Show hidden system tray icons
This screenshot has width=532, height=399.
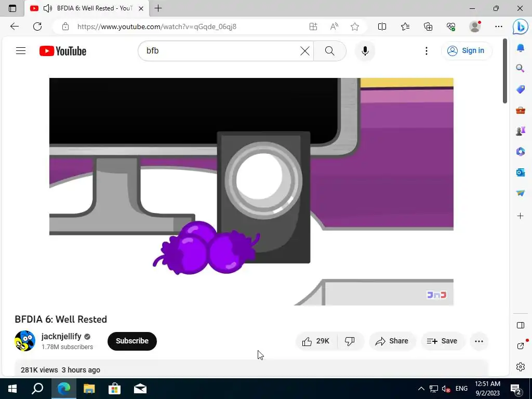pyautogui.click(x=421, y=389)
